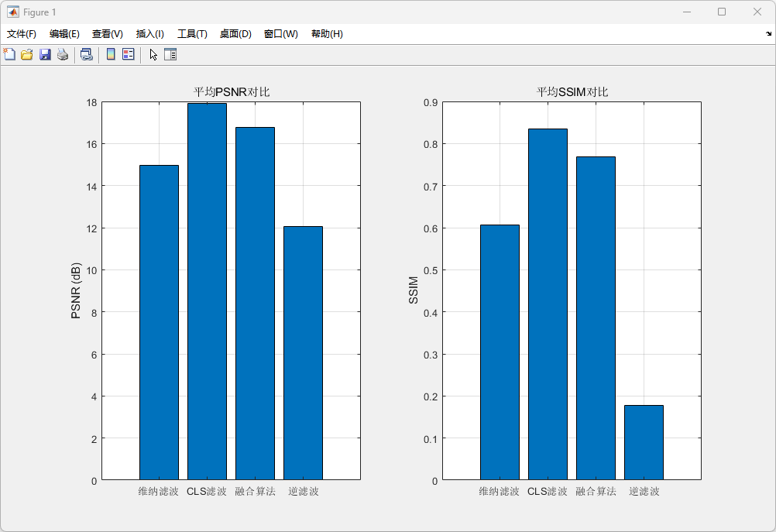Screen dimensions: 776x532
Task: Expand the 插入(I) menu
Action: 150,34
